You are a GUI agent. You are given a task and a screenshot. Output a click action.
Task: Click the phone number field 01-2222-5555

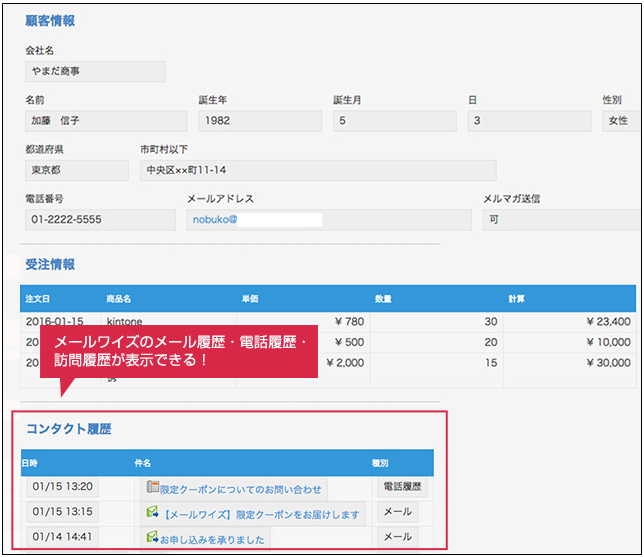pos(99,219)
